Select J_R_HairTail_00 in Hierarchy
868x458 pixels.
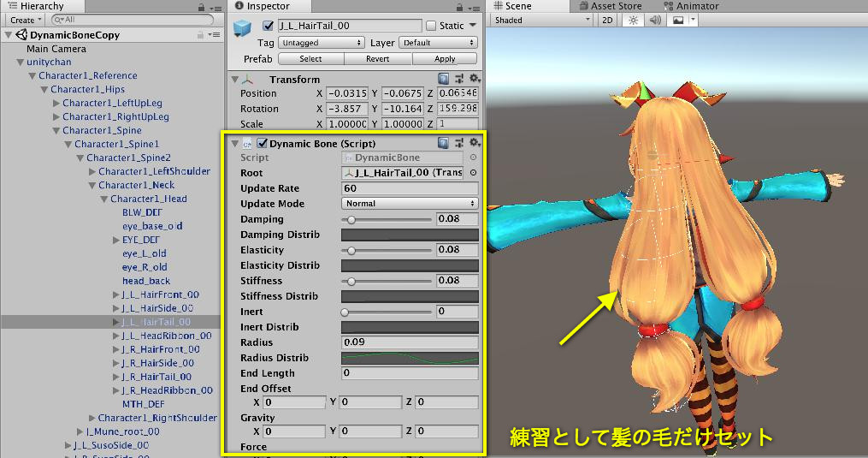(x=156, y=377)
